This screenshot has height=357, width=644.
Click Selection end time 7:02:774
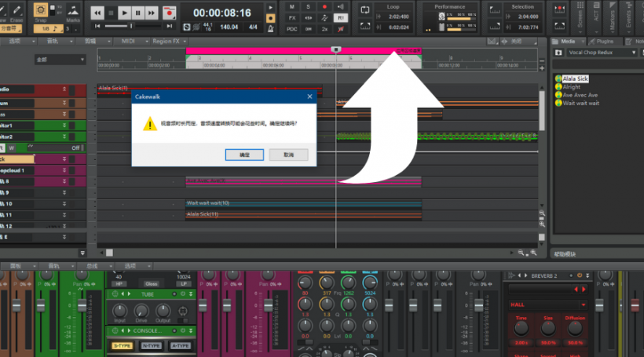pyautogui.click(x=529, y=27)
